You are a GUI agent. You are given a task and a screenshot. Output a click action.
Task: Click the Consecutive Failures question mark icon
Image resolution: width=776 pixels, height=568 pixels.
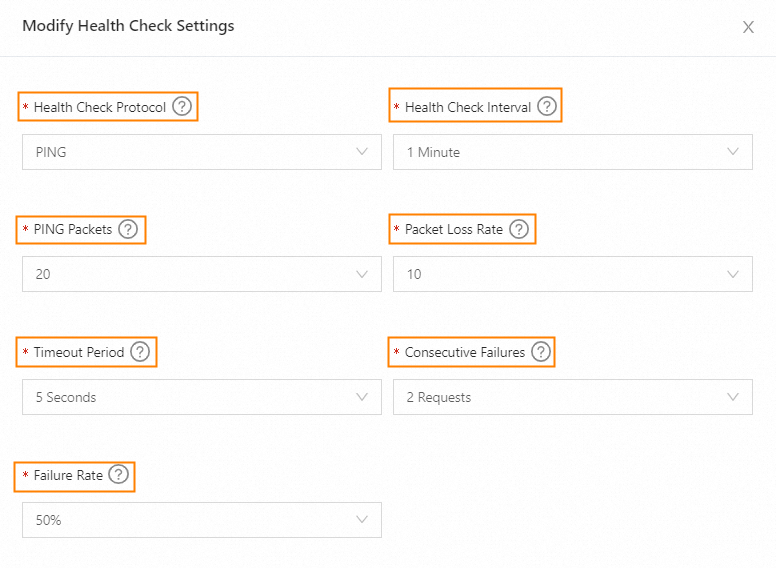[x=540, y=352]
